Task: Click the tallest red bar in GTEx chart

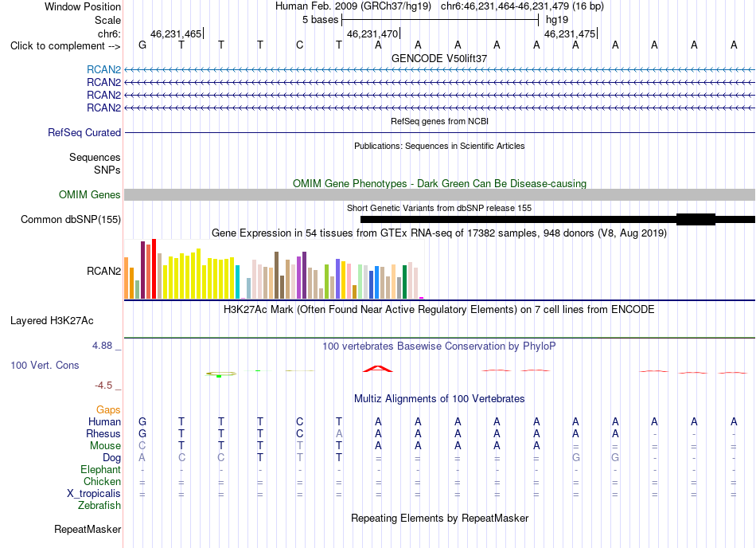Action: pyautogui.click(x=154, y=268)
